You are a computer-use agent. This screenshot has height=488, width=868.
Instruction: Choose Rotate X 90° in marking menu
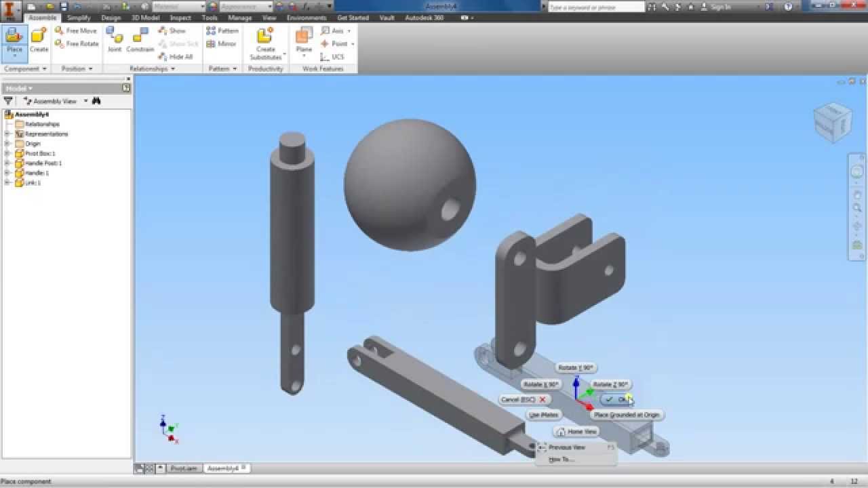(541, 384)
